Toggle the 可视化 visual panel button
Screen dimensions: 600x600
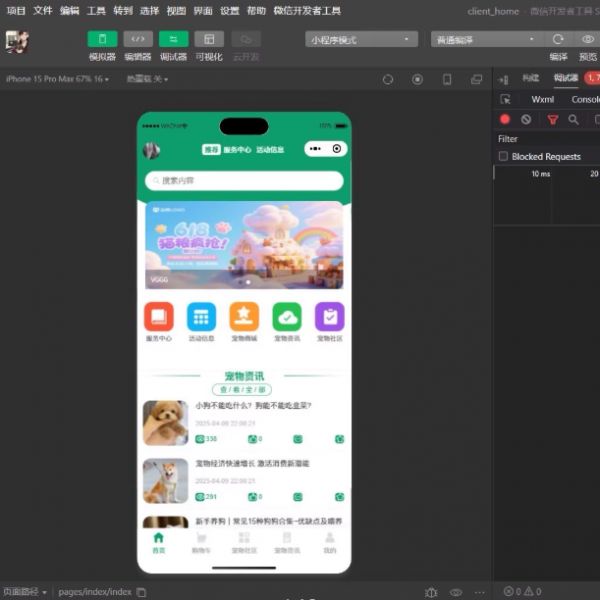coord(209,39)
